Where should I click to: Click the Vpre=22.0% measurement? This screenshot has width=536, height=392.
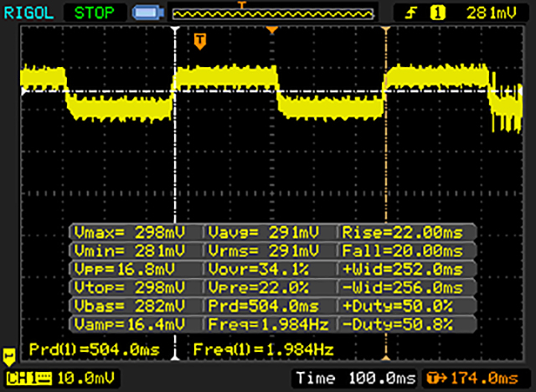tap(259, 287)
